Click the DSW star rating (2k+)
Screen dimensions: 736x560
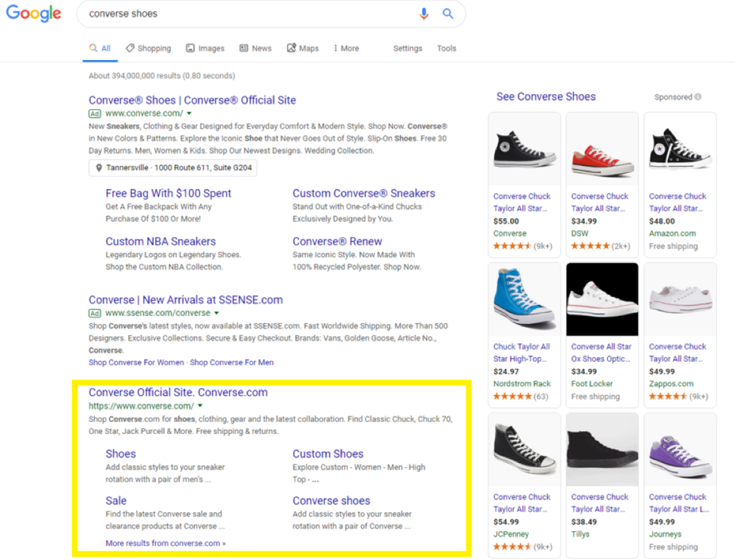[601, 246]
